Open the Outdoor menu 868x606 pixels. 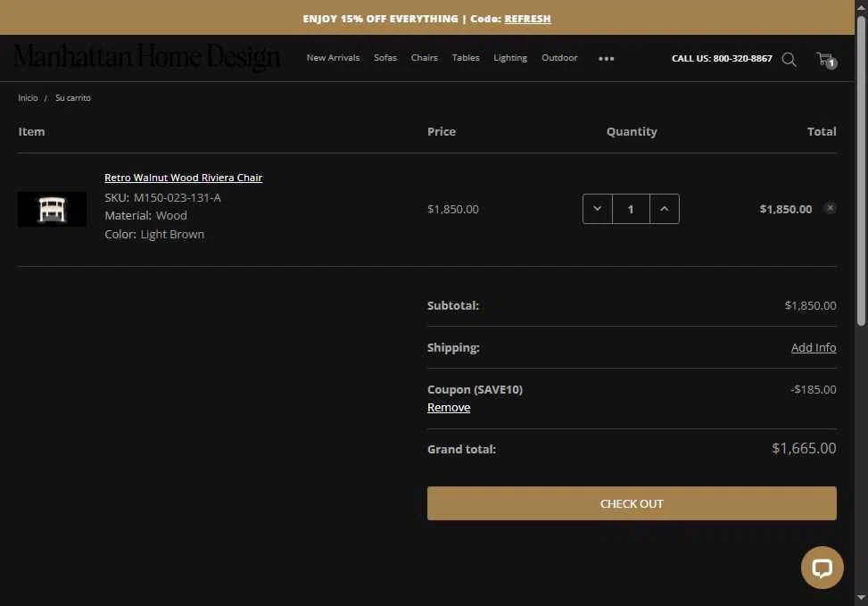point(559,58)
